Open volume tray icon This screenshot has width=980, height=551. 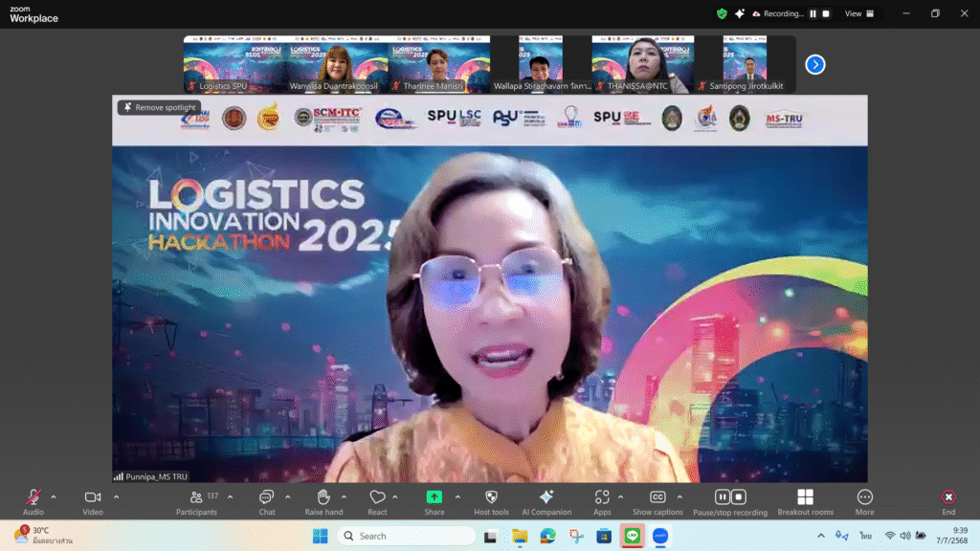coord(905,536)
